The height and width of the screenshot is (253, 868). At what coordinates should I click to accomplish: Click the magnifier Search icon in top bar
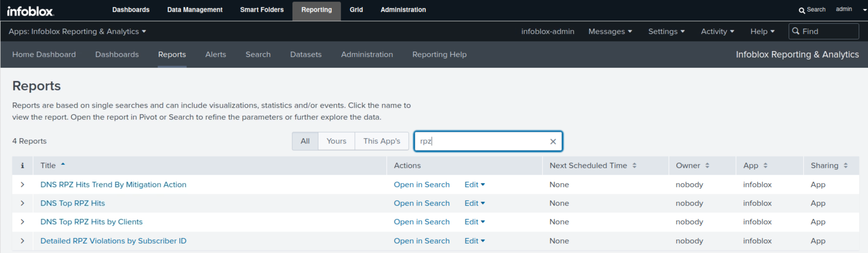click(801, 10)
